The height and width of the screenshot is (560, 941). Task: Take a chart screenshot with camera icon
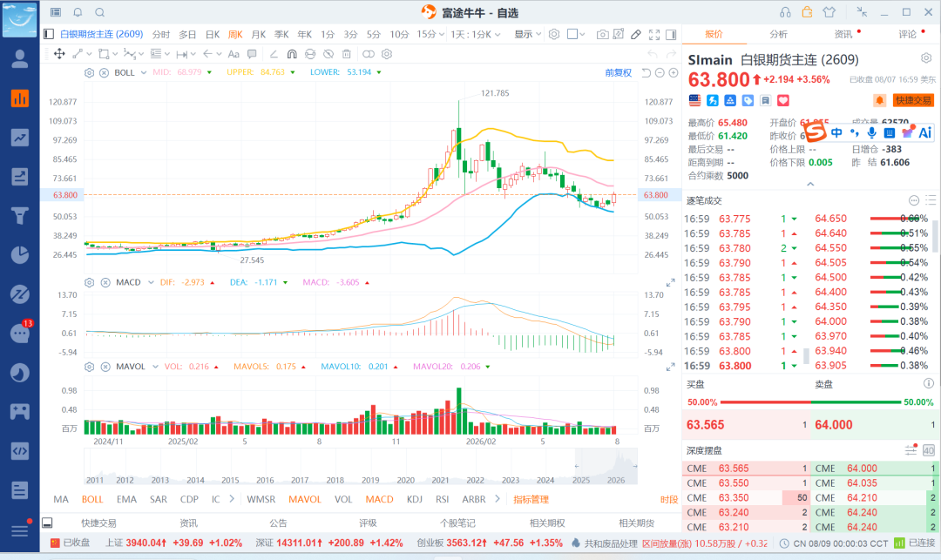[x=602, y=35]
